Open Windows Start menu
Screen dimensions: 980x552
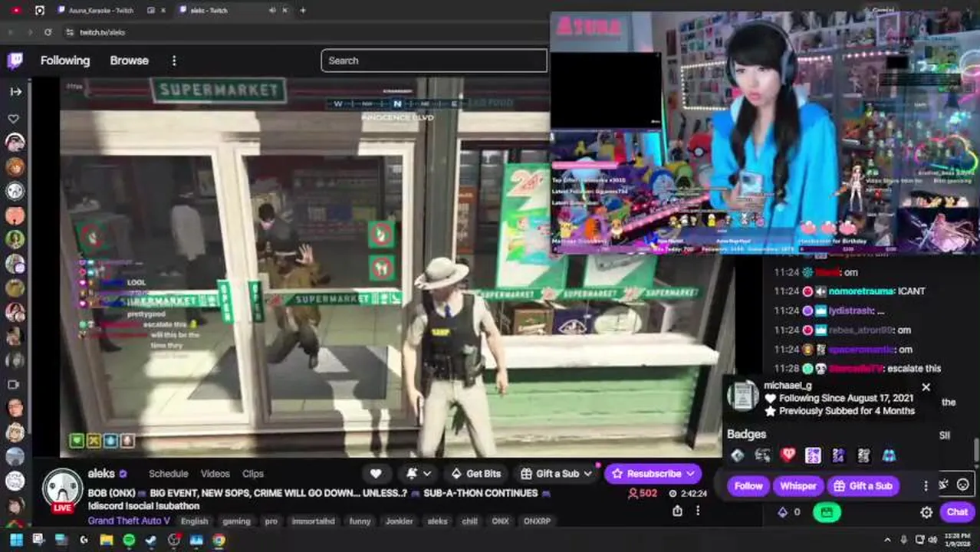[15, 540]
